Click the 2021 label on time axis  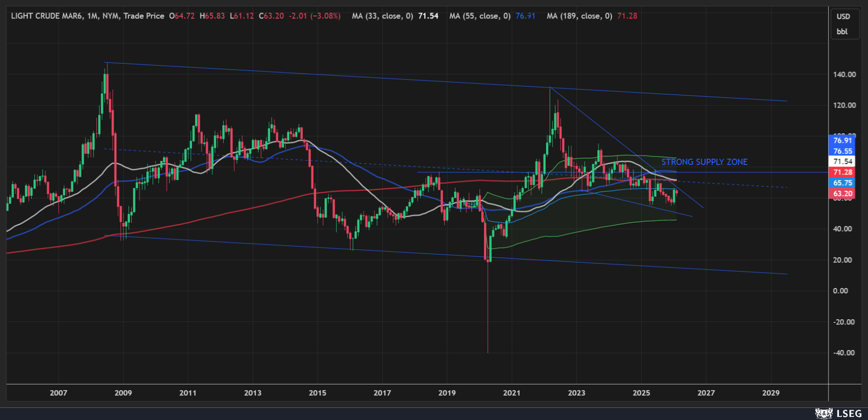click(x=512, y=393)
